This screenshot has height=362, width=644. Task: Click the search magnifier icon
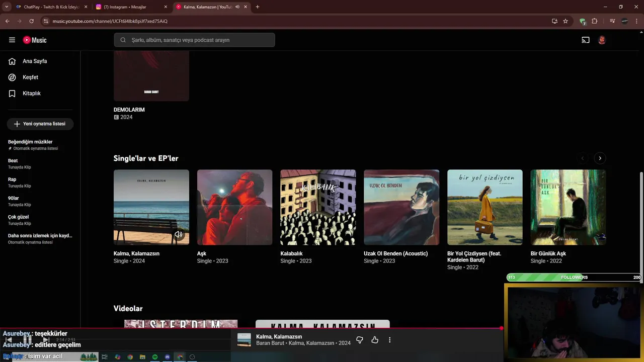[x=123, y=40]
